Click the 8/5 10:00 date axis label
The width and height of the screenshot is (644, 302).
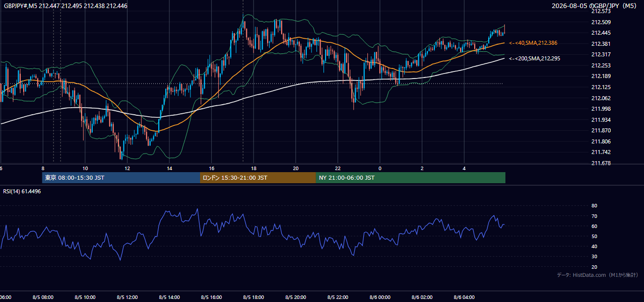coord(85,297)
